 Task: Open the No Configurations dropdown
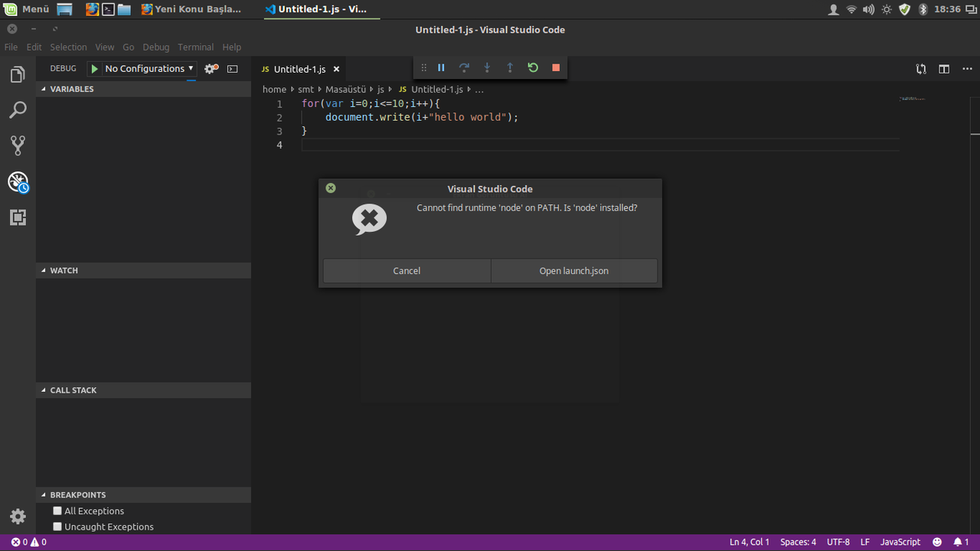point(149,69)
